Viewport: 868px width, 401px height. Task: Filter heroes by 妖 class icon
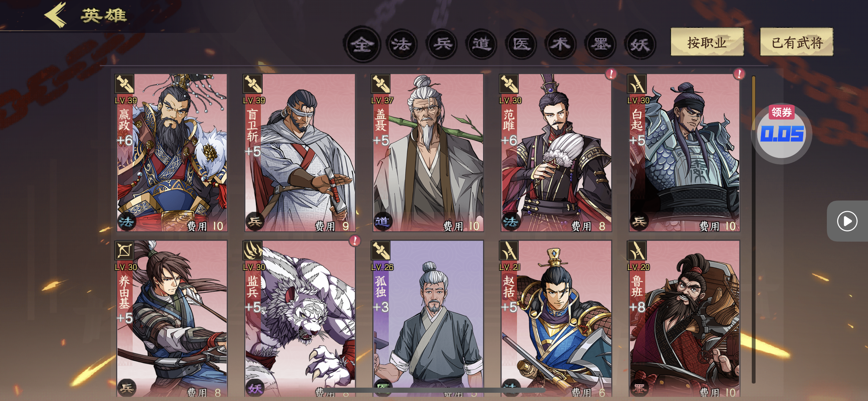640,44
